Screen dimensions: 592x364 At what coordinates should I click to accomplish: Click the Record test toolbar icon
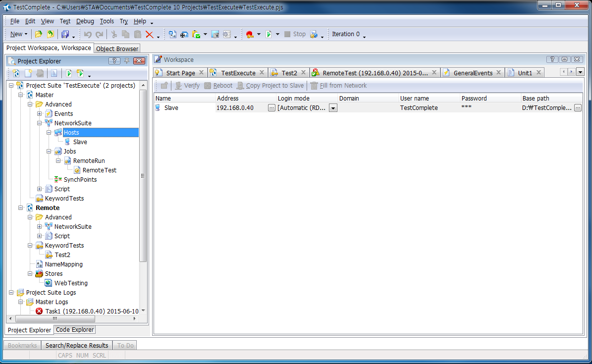[x=249, y=34]
